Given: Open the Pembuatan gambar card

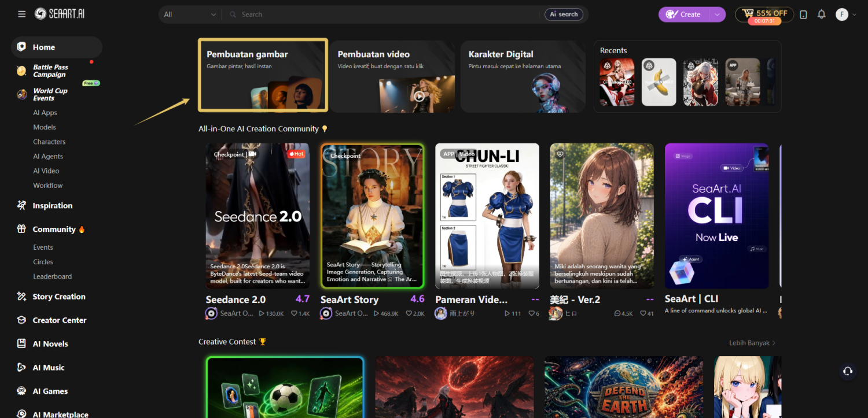Looking at the screenshot, I should 263,75.
